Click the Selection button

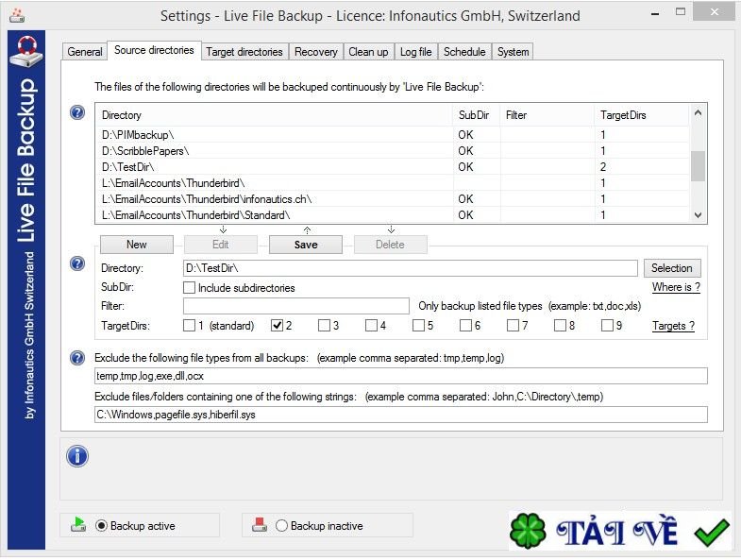coord(672,268)
